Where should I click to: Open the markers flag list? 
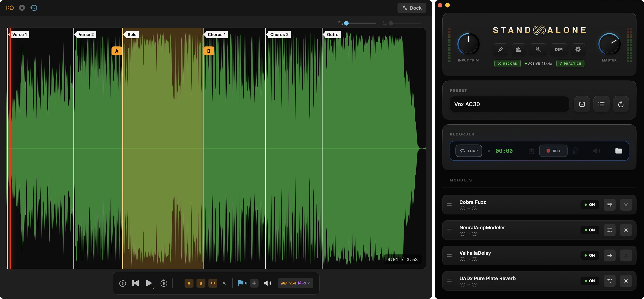coord(242,283)
